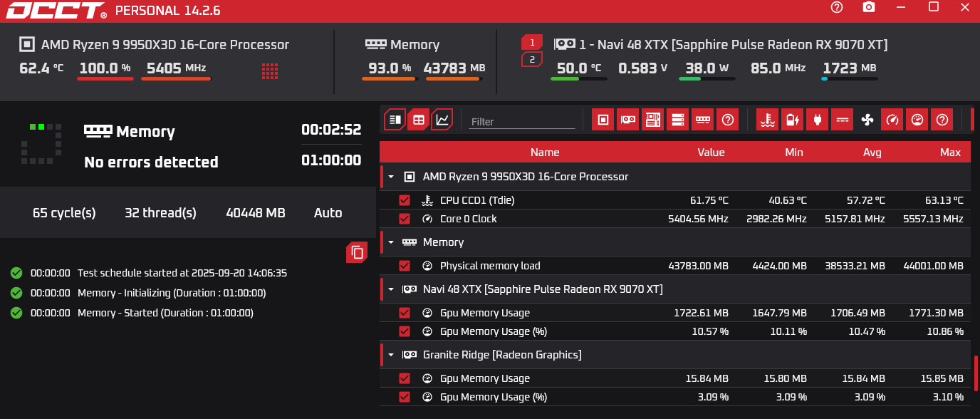This screenshot has width=980, height=419.
Task: Sort by Min column header
Action: pyautogui.click(x=793, y=152)
